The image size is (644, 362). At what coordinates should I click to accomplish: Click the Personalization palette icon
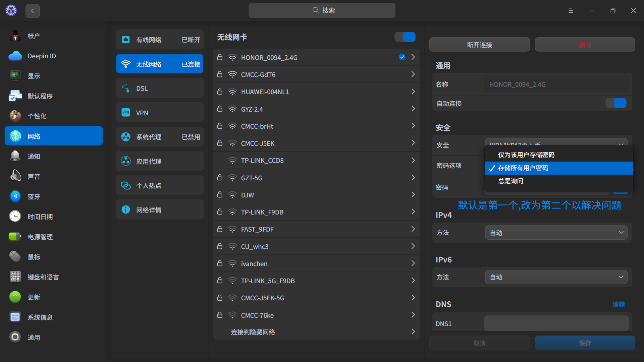15,116
